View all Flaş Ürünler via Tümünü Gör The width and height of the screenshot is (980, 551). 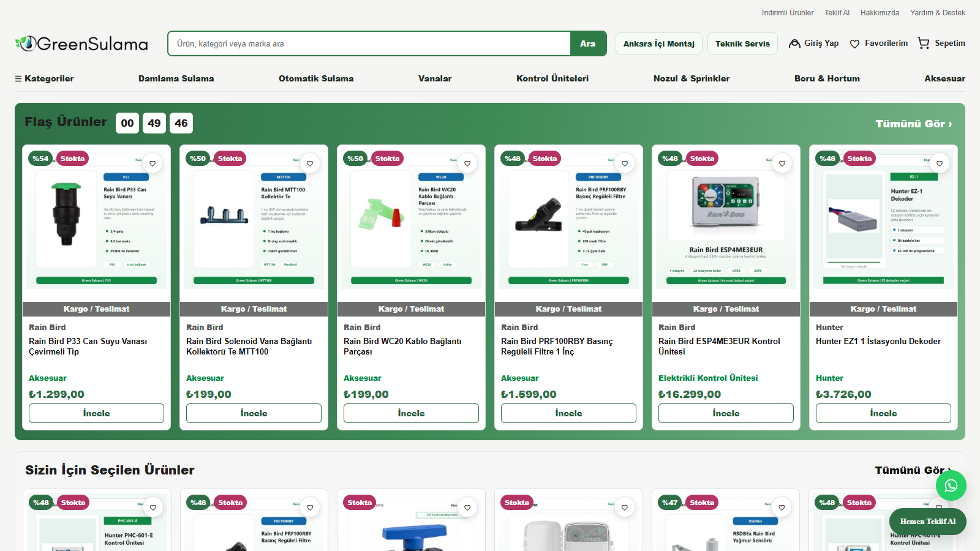click(914, 124)
